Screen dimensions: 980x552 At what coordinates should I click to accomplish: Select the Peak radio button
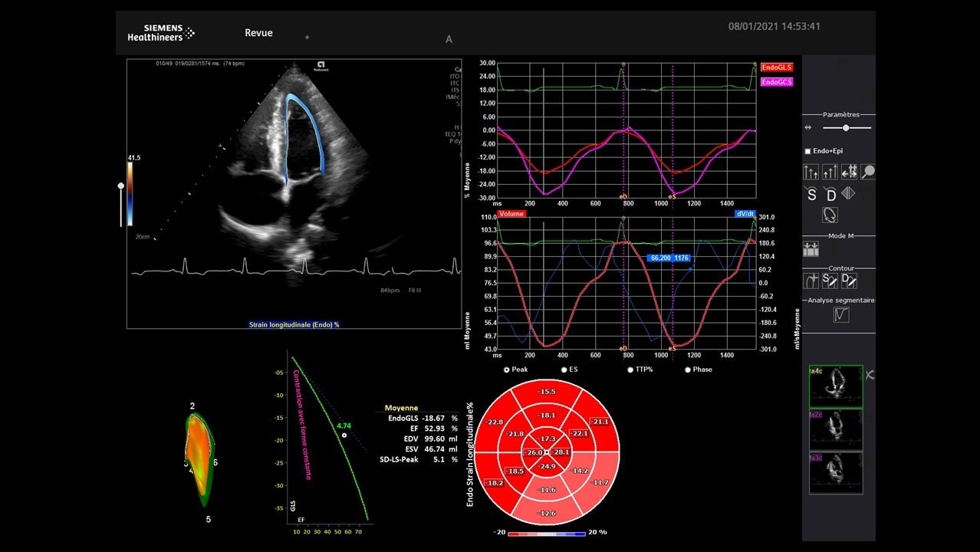point(507,370)
